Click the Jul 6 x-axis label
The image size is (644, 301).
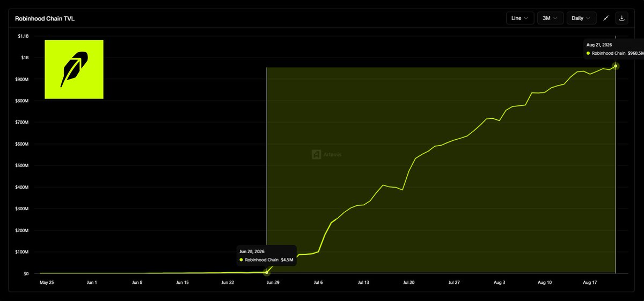coord(319,282)
